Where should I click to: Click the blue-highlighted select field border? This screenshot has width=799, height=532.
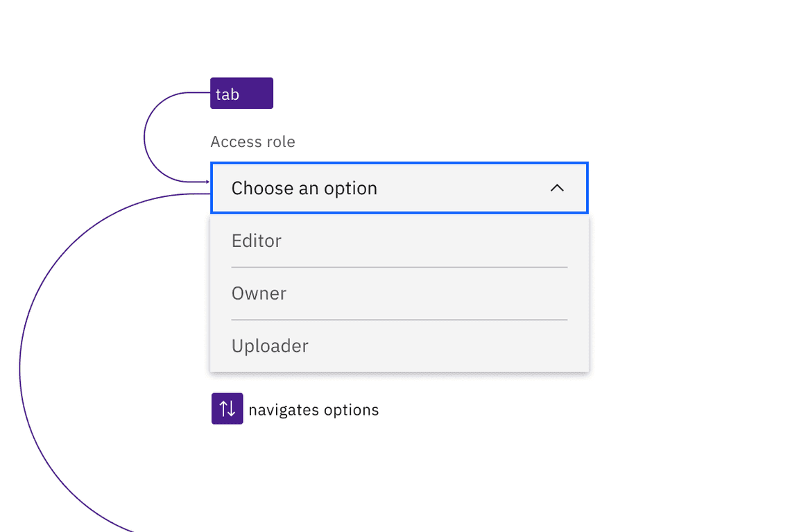coord(399,164)
